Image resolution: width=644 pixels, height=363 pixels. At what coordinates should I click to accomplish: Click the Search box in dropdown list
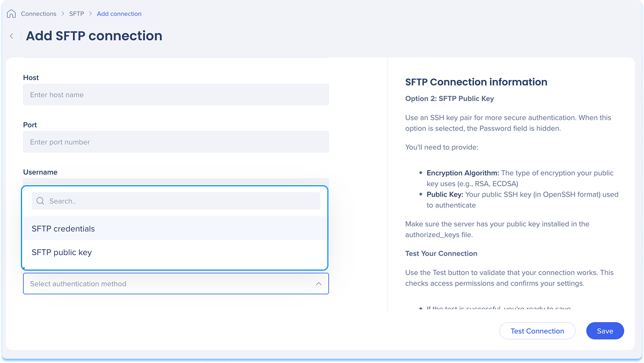coord(176,201)
